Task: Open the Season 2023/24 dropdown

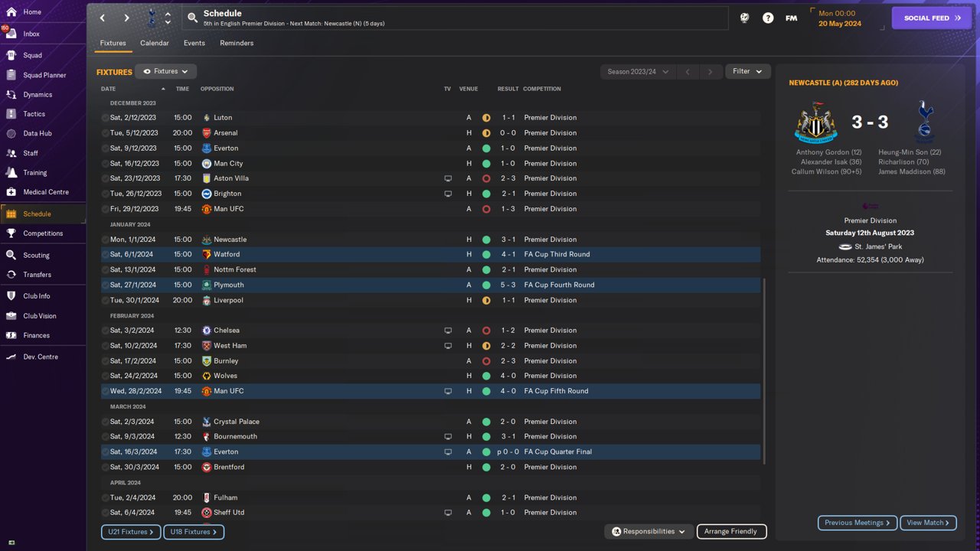Action: (638, 71)
